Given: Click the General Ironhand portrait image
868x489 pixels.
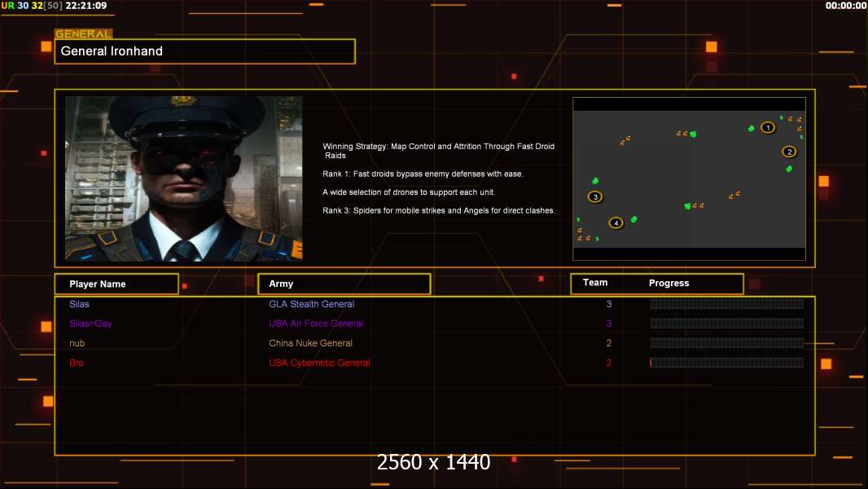Looking at the screenshot, I should point(184,178).
